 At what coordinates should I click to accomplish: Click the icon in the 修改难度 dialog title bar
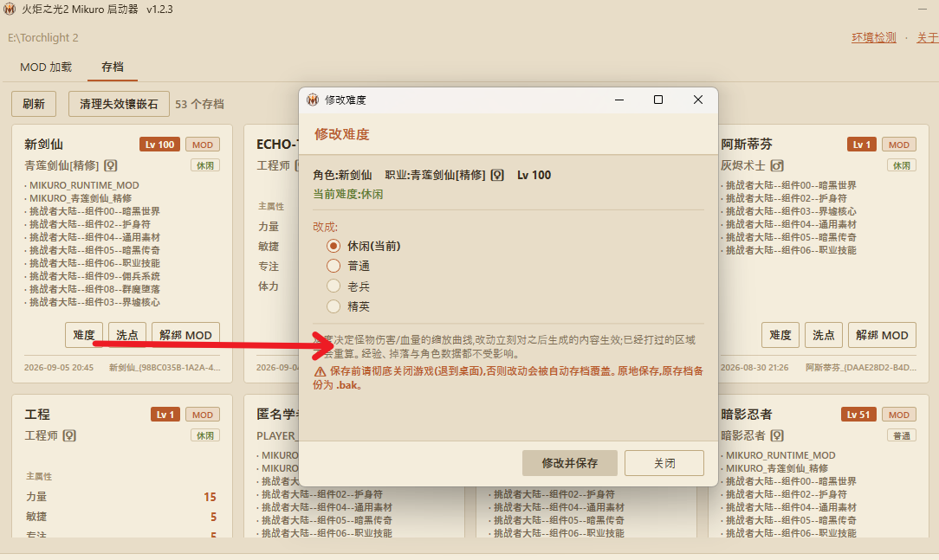pos(313,100)
